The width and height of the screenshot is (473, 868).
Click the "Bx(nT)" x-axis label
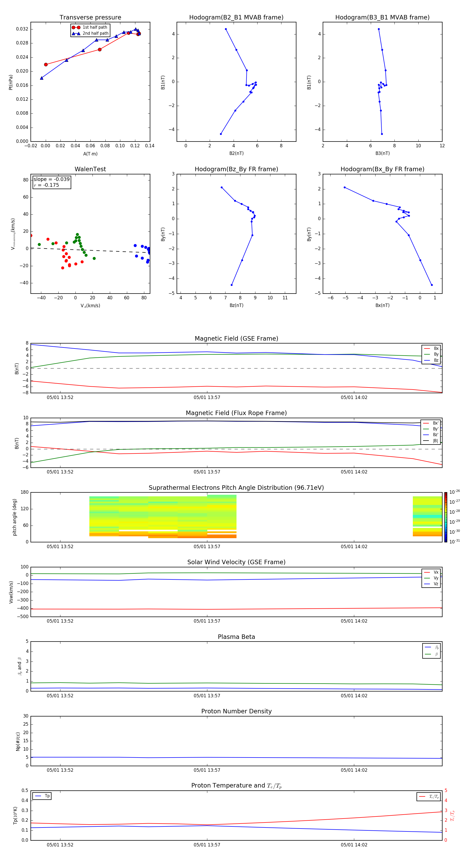point(382,305)
